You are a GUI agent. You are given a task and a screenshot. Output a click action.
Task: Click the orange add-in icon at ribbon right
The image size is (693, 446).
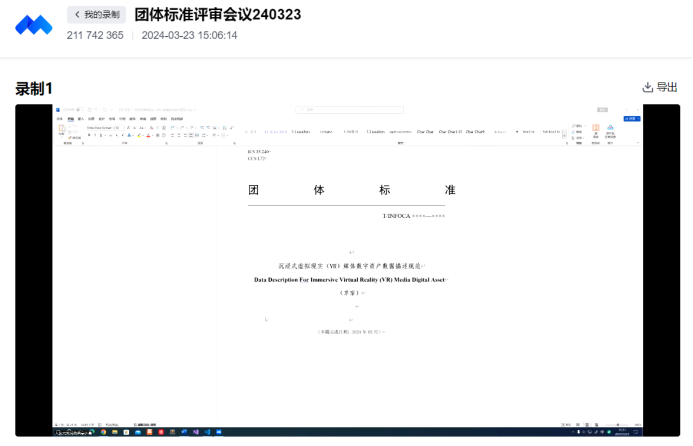point(595,129)
